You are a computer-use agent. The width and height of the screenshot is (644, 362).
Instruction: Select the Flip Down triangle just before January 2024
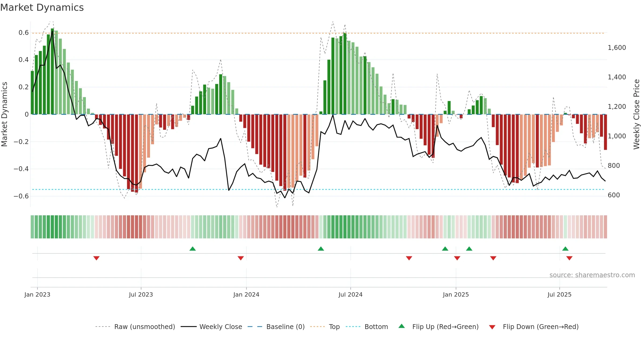tap(240, 258)
